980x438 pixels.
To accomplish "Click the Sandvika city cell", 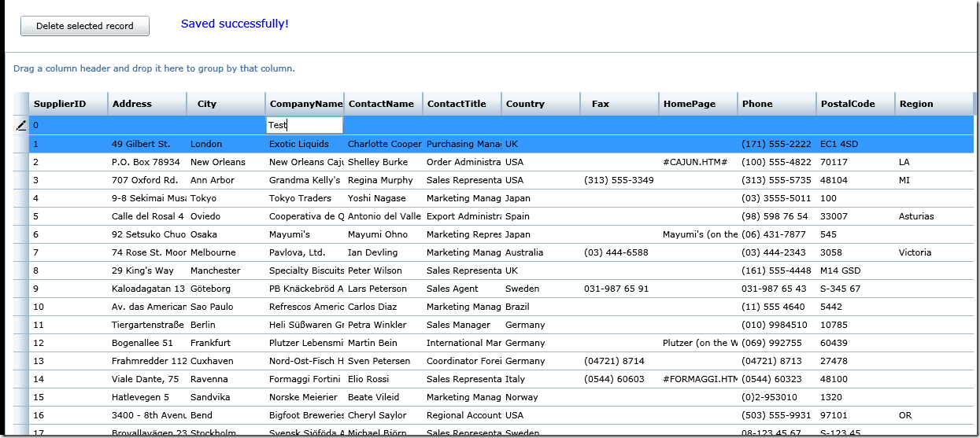I will click(x=226, y=397).
